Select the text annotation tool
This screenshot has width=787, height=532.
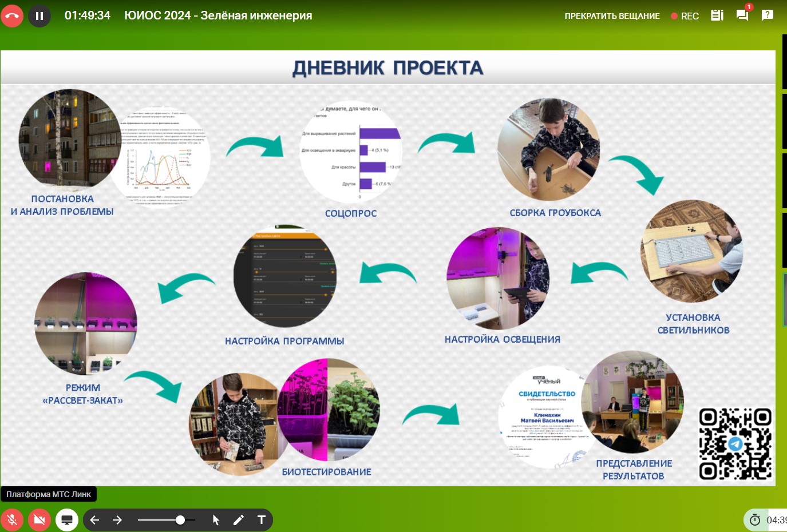[x=262, y=520]
